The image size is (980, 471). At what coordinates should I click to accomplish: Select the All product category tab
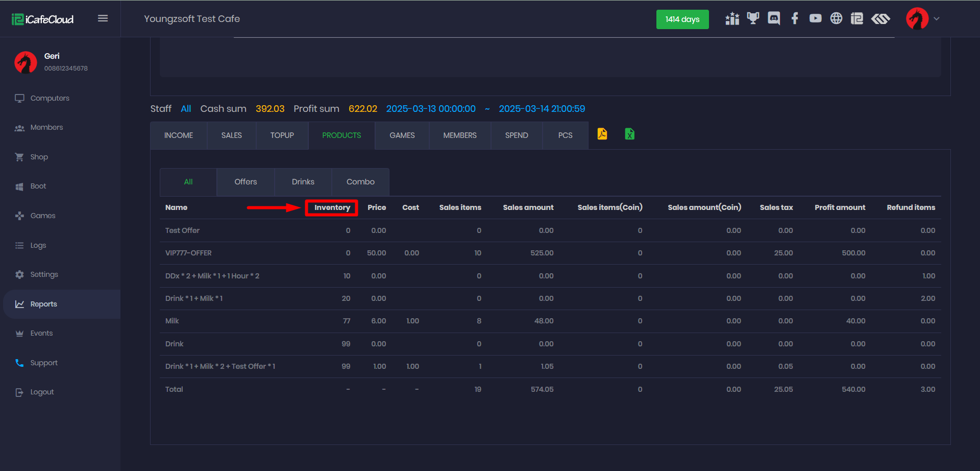(x=188, y=182)
